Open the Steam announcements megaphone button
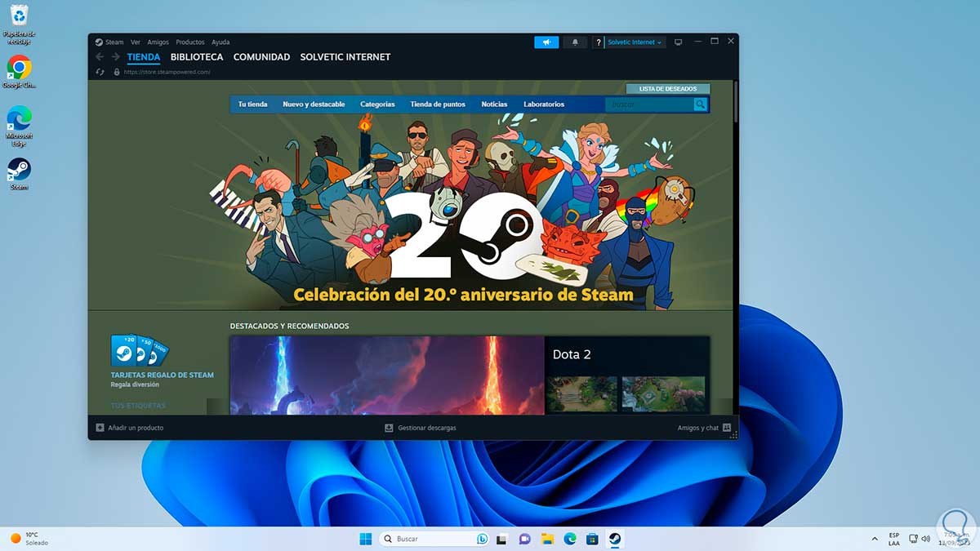Viewport: 980px width, 551px height. click(x=546, y=42)
